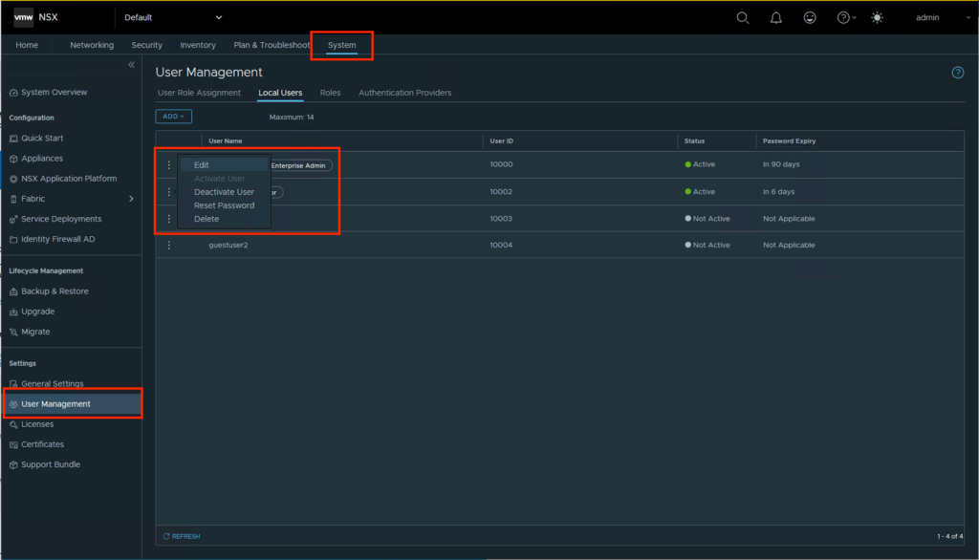Click the page help icon beside User Management
This screenshot has height=560, width=979.
[957, 73]
